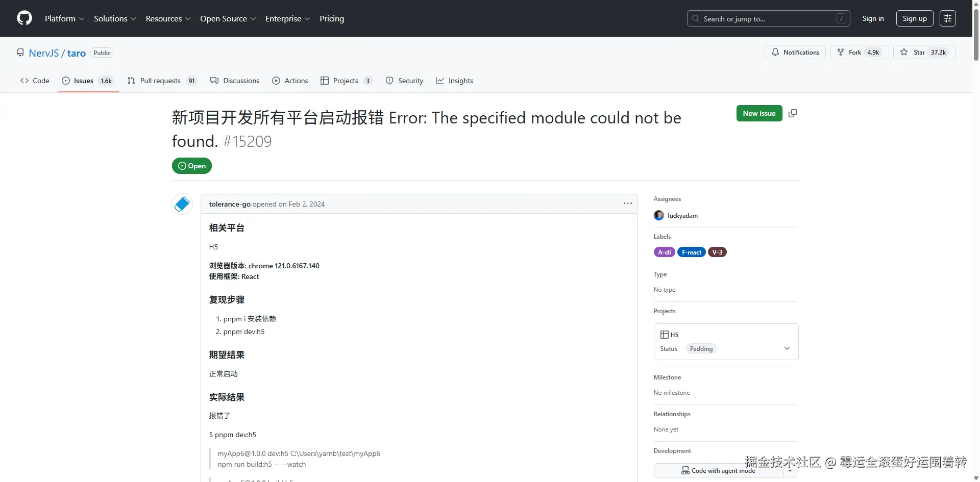
Task: Open the Pricing page
Action: 332,18
